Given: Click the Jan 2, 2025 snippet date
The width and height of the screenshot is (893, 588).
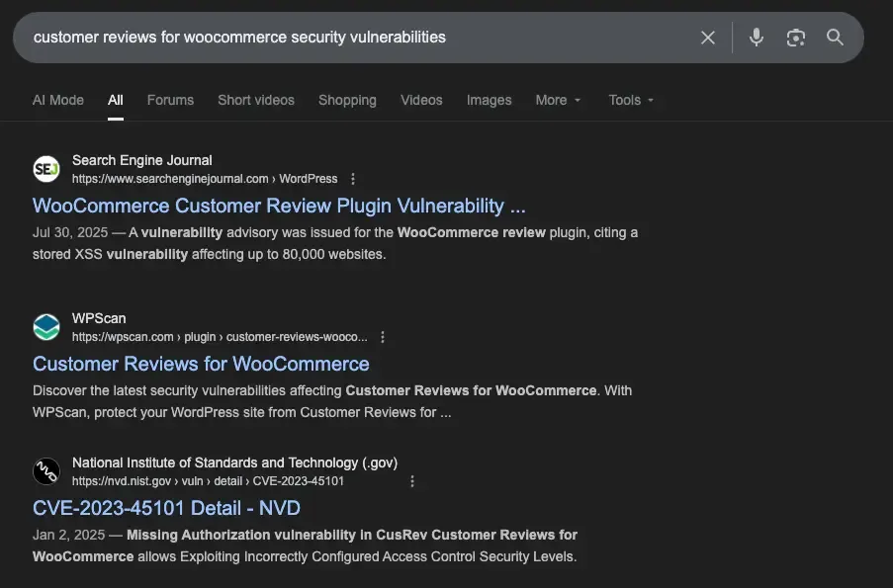Looking at the screenshot, I should (68, 535).
